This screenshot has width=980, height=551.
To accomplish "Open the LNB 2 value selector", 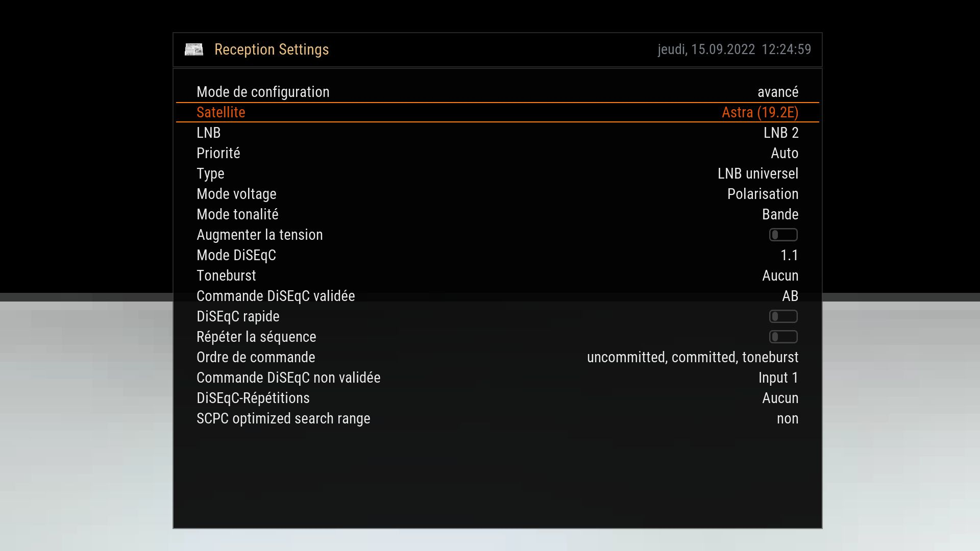I will click(781, 133).
